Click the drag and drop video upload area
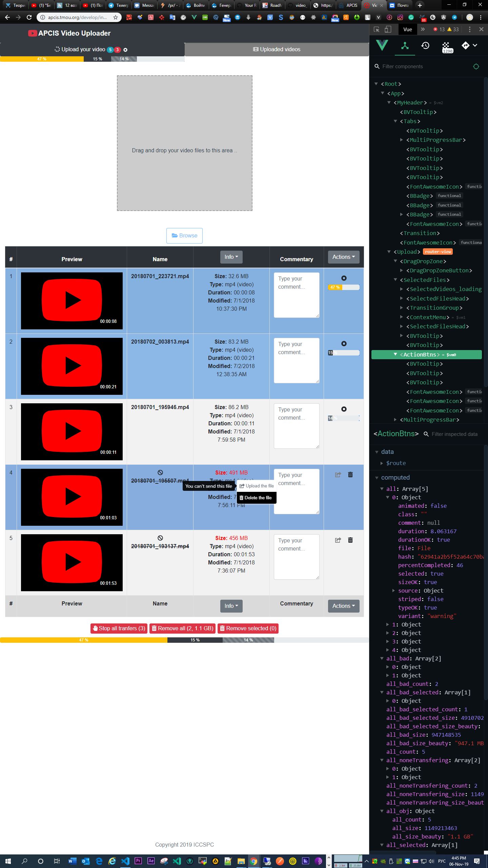 point(185,143)
